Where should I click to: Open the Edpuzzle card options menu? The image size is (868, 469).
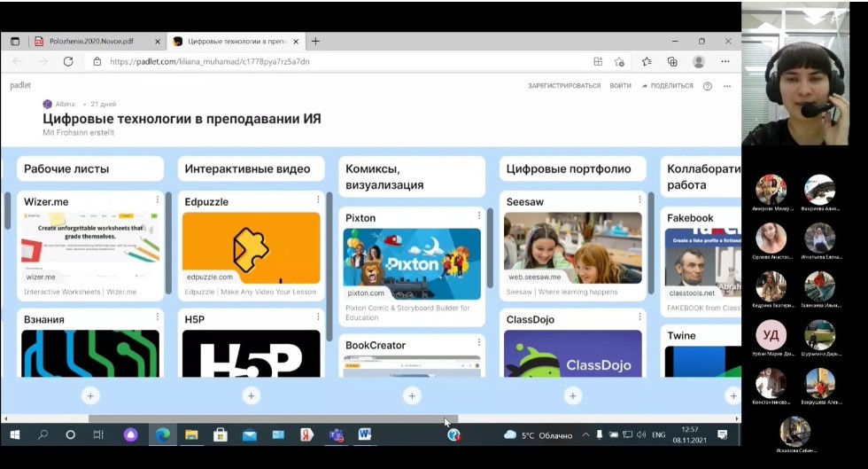point(318,199)
